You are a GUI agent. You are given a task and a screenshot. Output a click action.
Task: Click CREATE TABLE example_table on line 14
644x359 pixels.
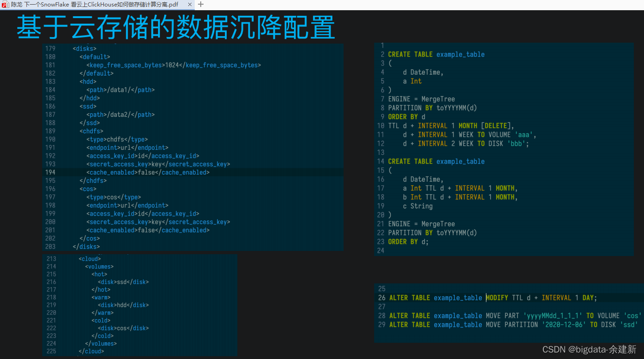436,161
